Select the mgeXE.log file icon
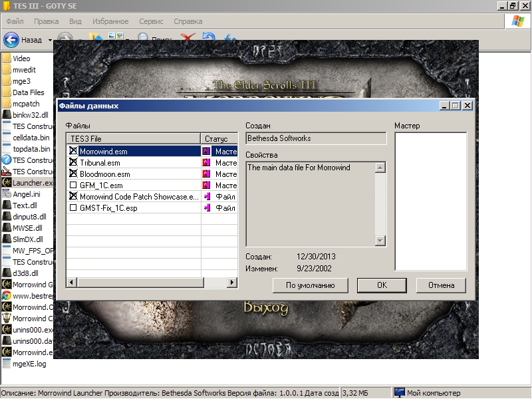The height and width of the screenshot is (399, 532). tap(7, 364)
